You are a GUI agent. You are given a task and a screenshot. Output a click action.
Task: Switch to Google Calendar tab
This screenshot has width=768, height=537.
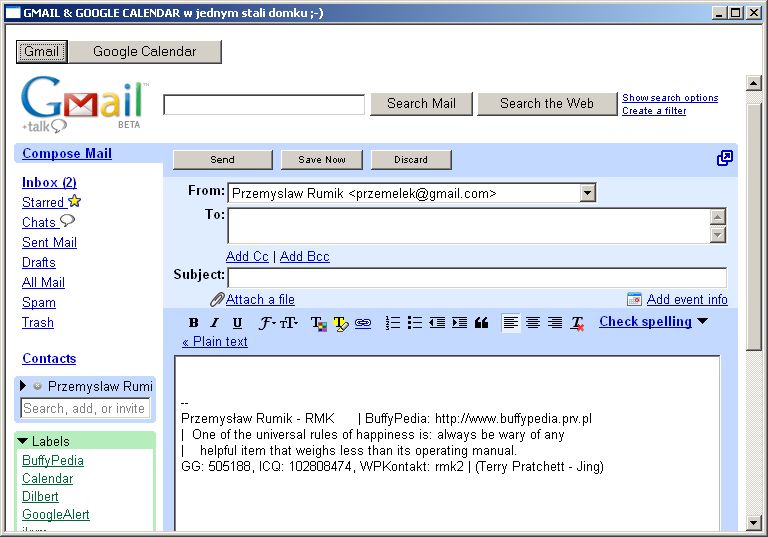pos(144,51)
